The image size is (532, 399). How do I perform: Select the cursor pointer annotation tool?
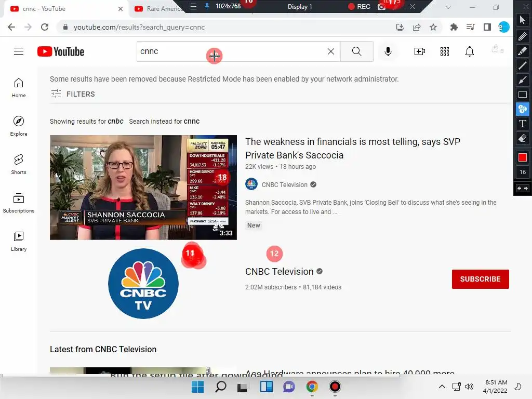[x=523, y=20]
